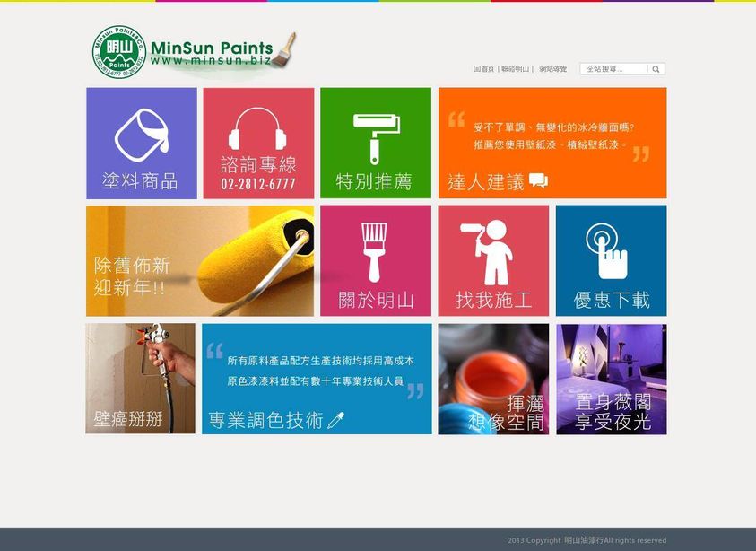Click the 2013 Copyright 明山油漆行 footer text

(587, 540)
